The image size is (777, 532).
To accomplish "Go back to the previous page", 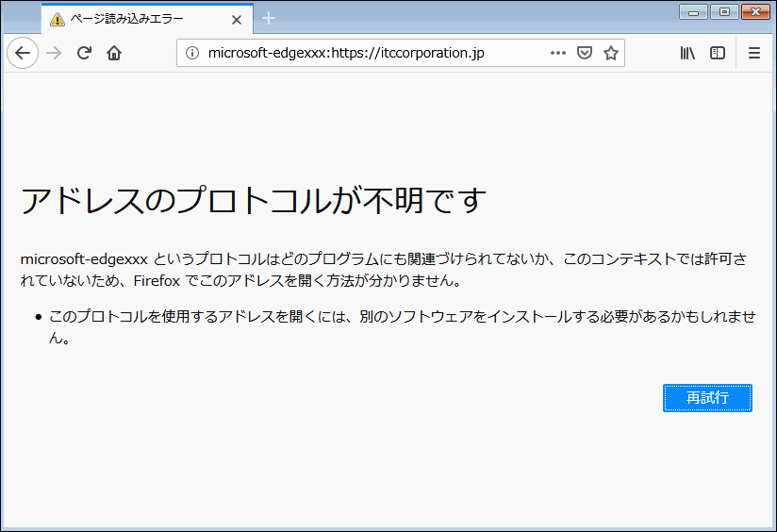I will pos(23,53).
